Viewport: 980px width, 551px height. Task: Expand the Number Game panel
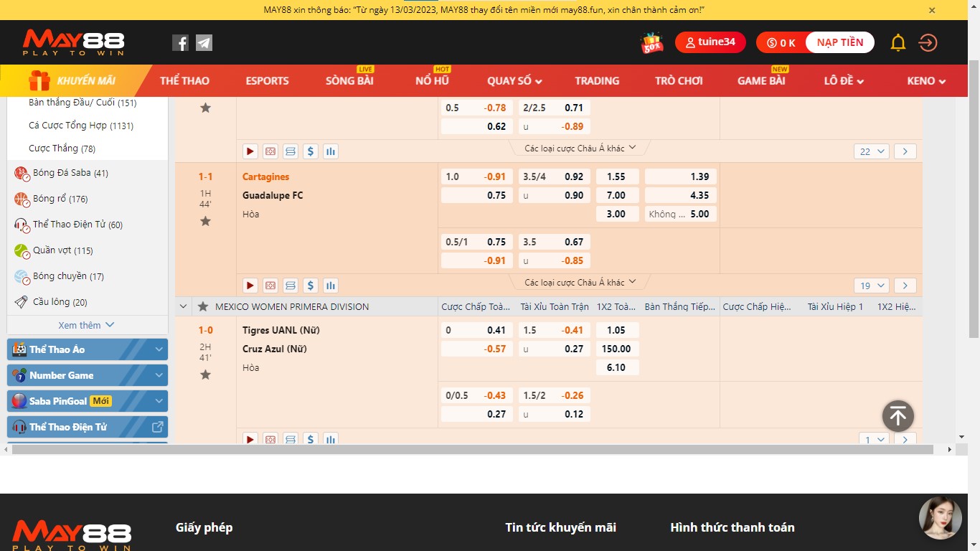click(88, 375)
